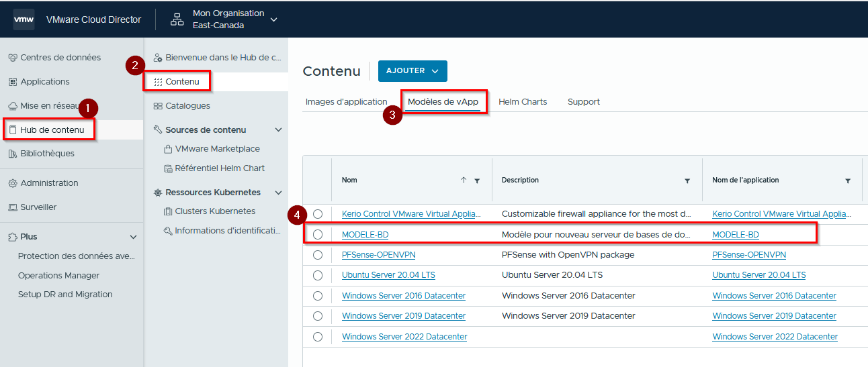Sort the Nom column with arrow icon
Viewport: 868px width, 367px height.
(x=464, y=180)
